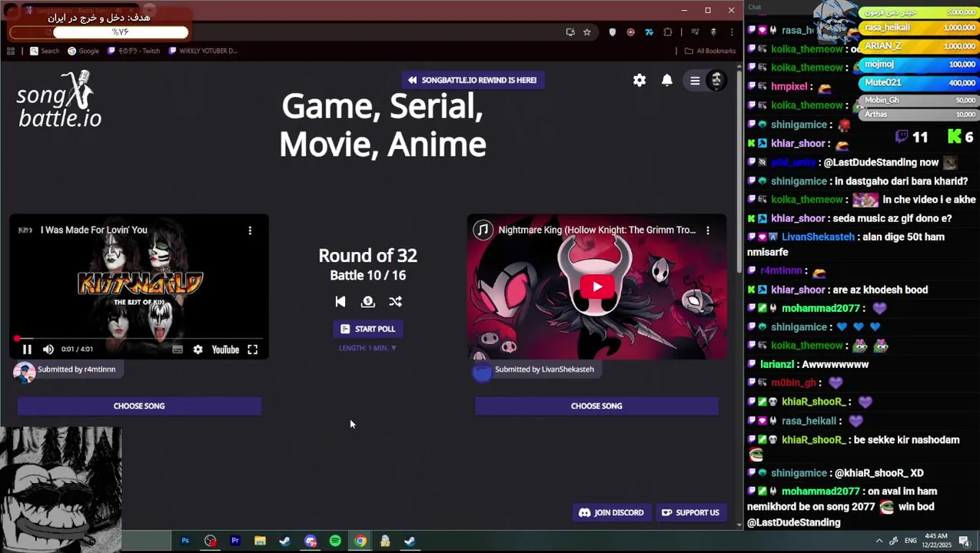Click the shield extension icon
This screenshot has height=553, width=980.
[x=612, y=32]
